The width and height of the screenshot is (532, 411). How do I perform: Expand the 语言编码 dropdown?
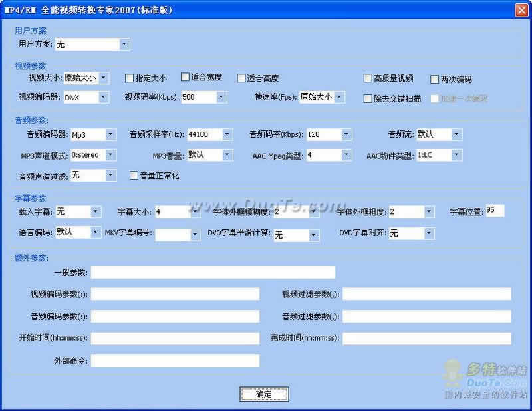click(x=78, y=233)
